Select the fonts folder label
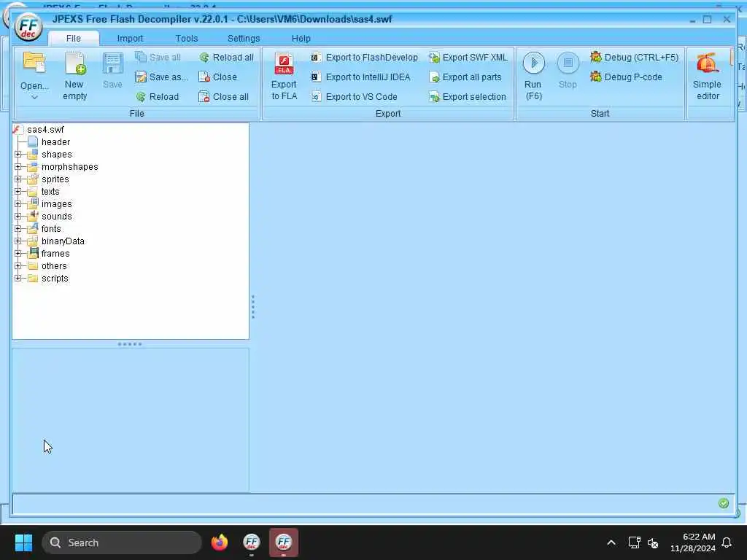 click(x=51, y=228)
